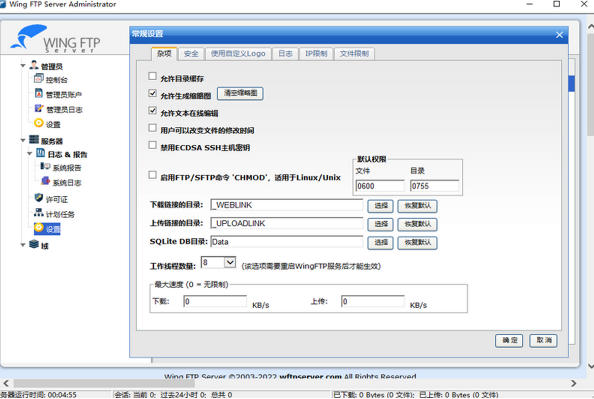Open the 日志 tab
594x399 pixels.
click(285, 54)
